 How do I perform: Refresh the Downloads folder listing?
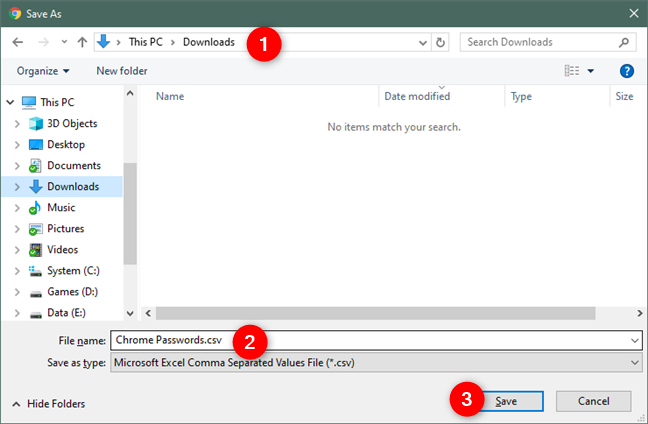tap(441, 43)
